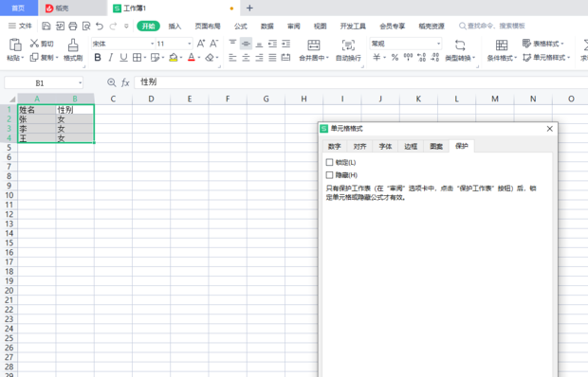Expand quick access toolbar customize arrow
Image resolution: width=588 pixels, height=377 pixels.
pos(126,26)
